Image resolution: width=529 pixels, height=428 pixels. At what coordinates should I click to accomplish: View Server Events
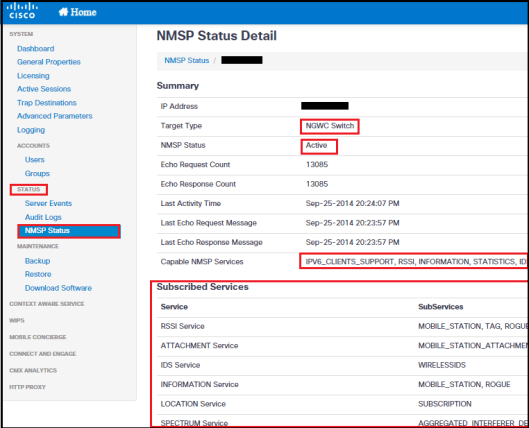click(x=48, y=203)
